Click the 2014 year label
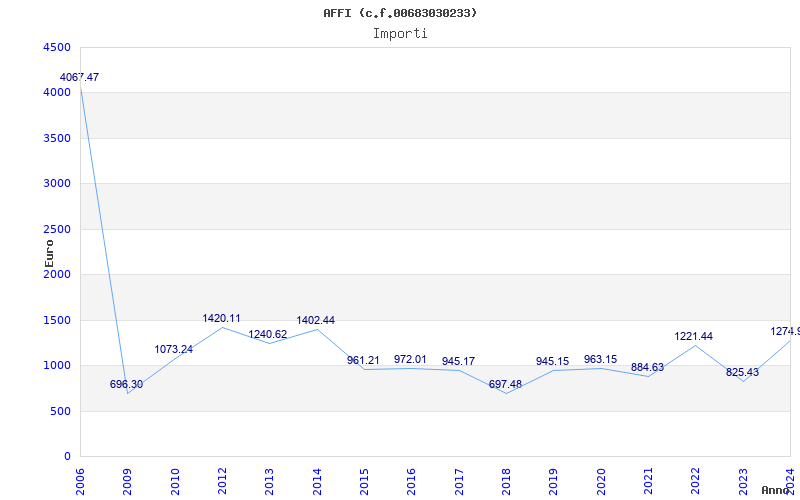Viewport: 800px width, 500px height. pyautogui.click(x=317, y=482)
